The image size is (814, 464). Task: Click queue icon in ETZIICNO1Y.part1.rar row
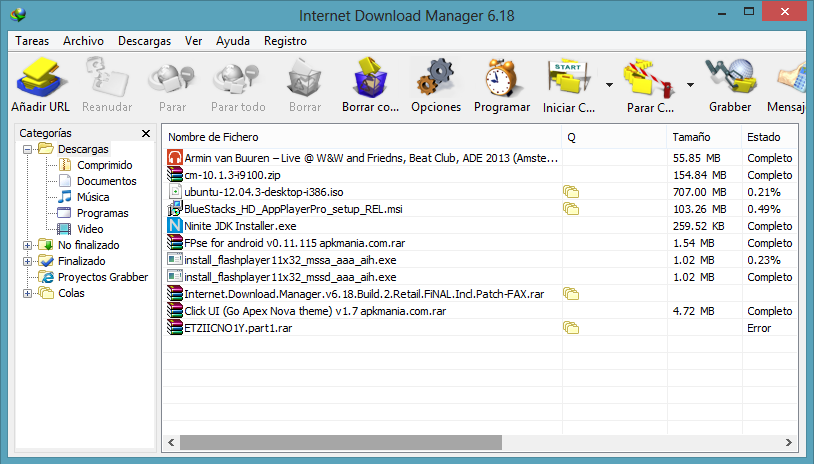pos(571,328)
